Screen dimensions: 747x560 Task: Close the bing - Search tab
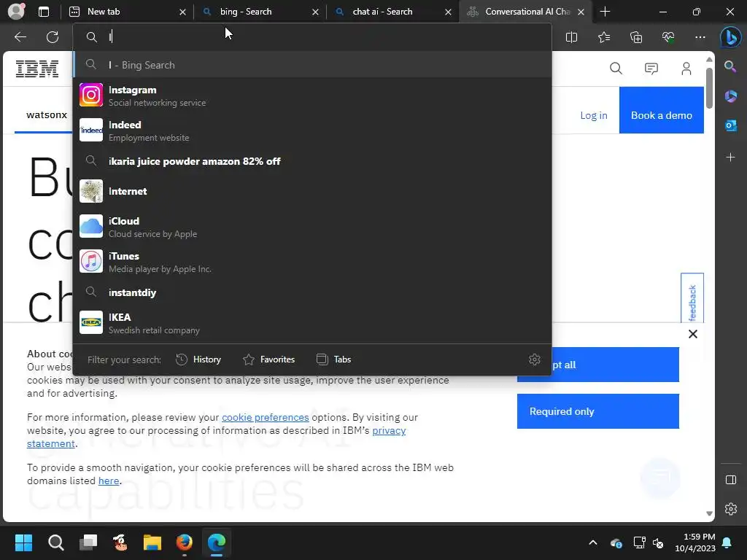click(x=315, y=12)
